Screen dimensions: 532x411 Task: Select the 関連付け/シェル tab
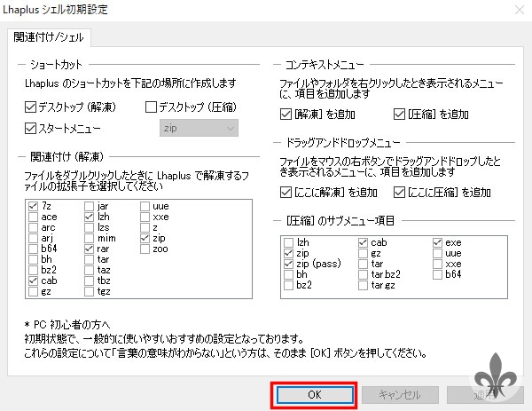tap(49, 37)
